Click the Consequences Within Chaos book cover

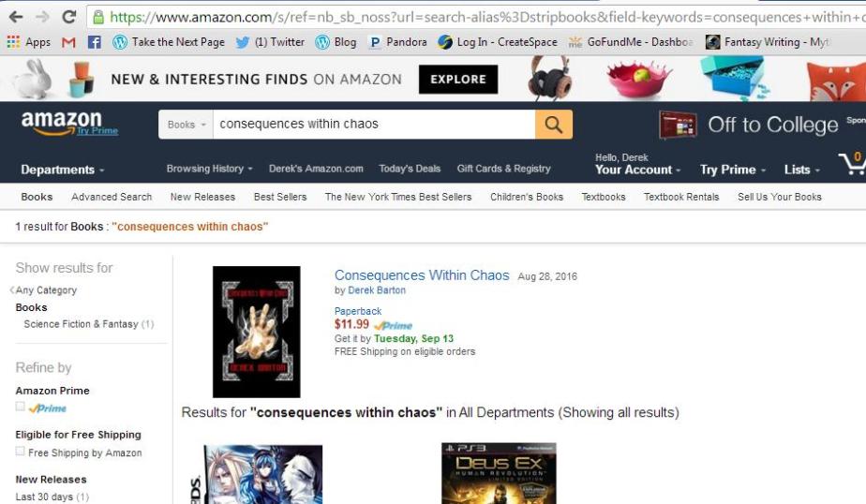(x=256, y=332)
